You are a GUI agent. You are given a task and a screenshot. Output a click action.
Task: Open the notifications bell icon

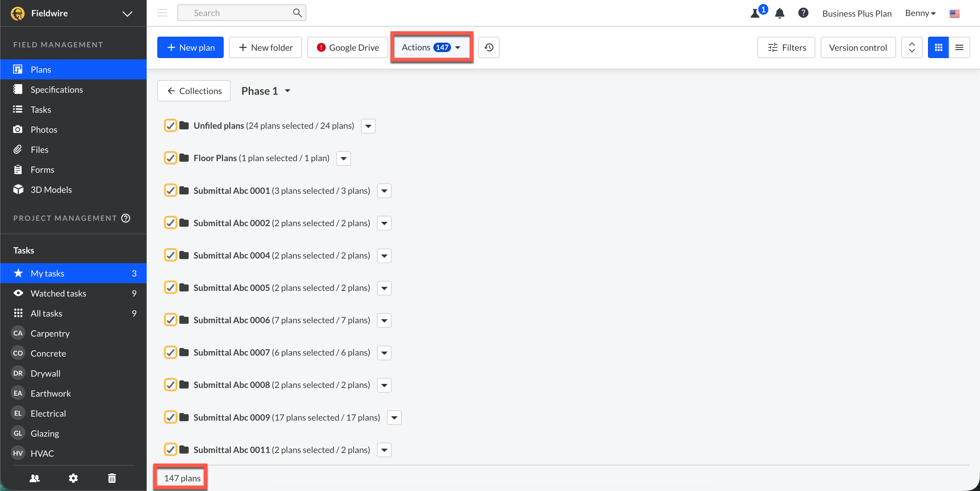(x=780, y=13)
